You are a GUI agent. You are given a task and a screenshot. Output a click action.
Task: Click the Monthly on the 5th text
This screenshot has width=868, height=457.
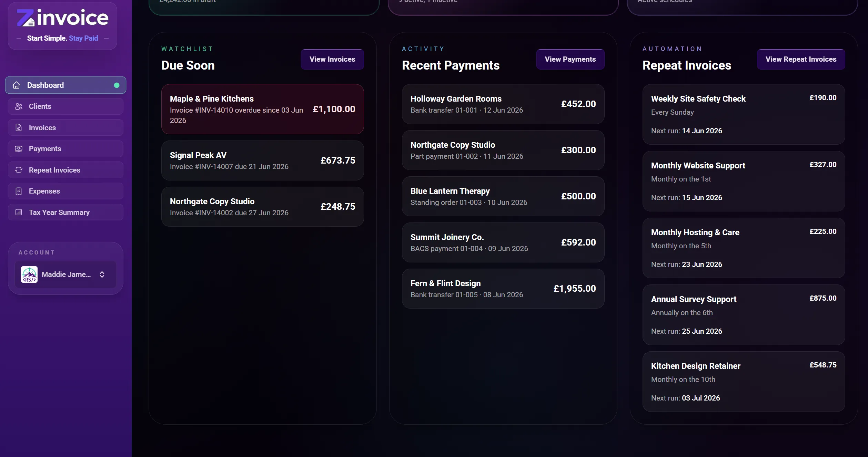[681, 246]
